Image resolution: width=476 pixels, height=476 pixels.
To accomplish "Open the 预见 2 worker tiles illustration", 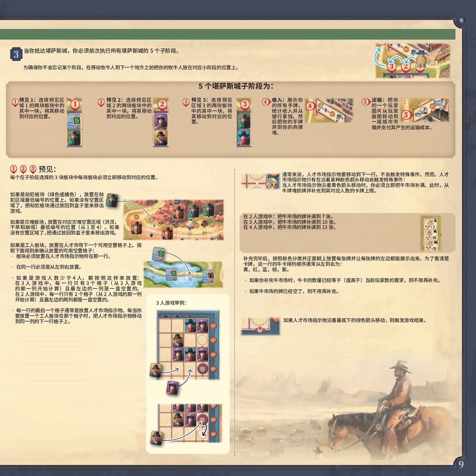I will [161, 122].
